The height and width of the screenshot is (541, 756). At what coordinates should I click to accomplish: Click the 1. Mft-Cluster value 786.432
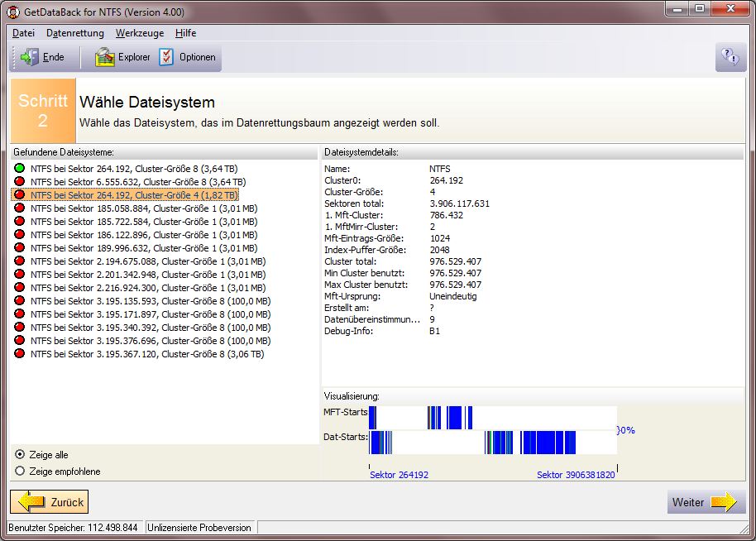tap(447, 215)
